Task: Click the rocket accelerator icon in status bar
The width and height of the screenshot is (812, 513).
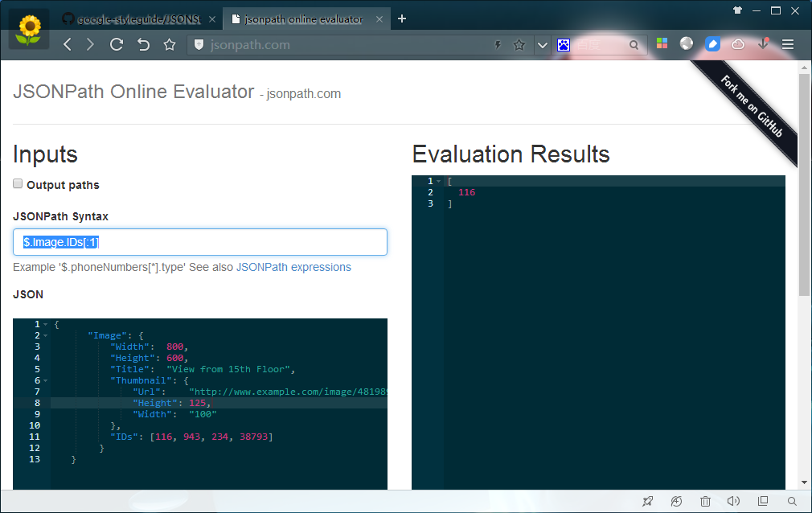Action: click(x=647, y=501)
